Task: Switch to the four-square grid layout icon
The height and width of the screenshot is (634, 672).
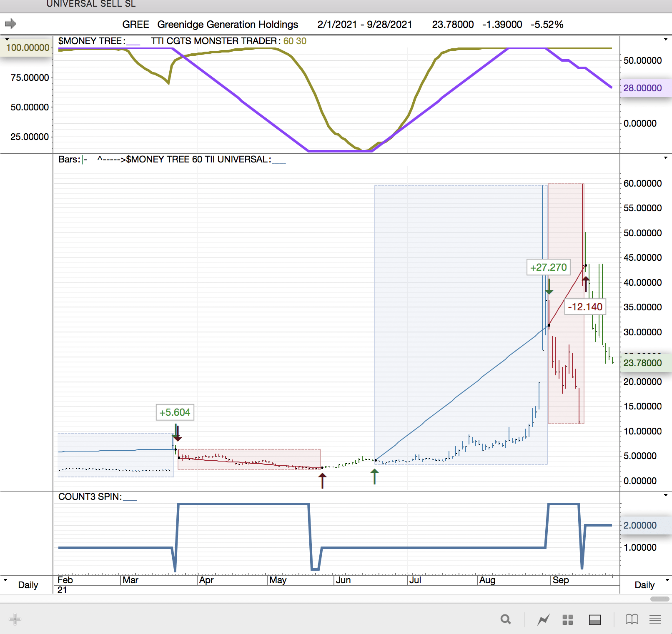Action: (568, 619)
